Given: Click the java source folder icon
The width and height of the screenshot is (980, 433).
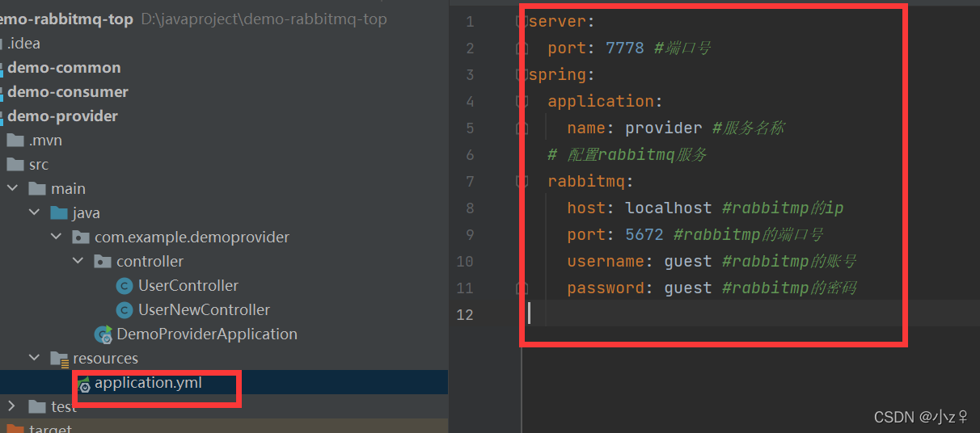Looking at the screenshot, I should tap(59, 213).
